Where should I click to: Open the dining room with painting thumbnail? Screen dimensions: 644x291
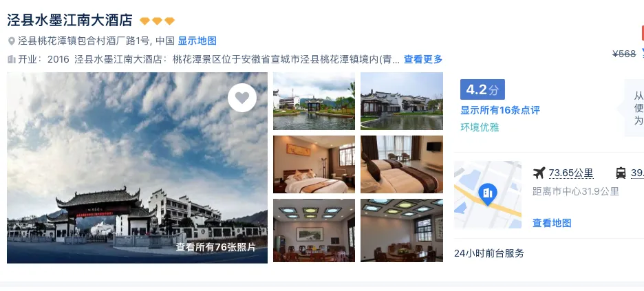click(x=314, y=230)
